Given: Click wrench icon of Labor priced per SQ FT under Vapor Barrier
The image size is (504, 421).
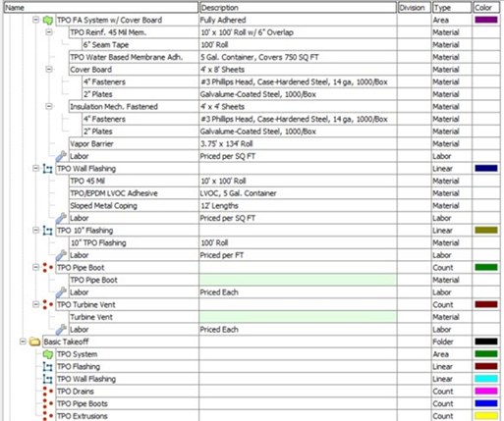Looking at the screenshot, I should coord(61,156).
